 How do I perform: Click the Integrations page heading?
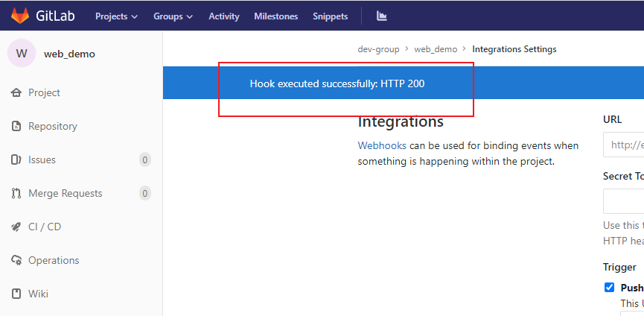pyautogui.click(x=401, y=121)
